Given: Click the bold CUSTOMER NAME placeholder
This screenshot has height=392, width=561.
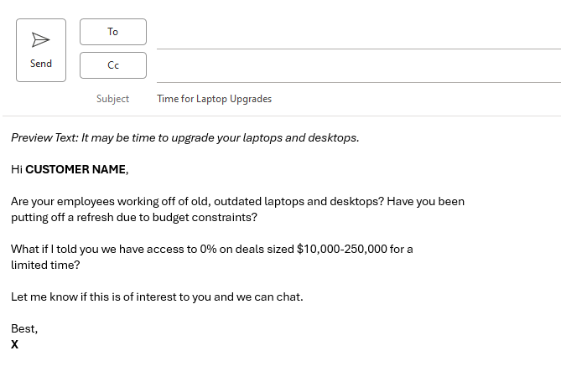Looking at the screenshot, I should pyautogui.click(x=75, y=169).
